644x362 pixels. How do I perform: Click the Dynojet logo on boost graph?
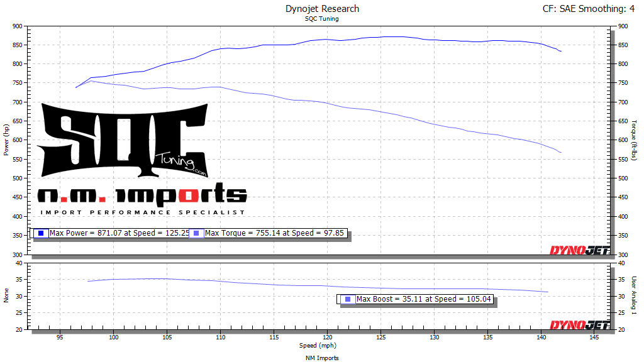pos(579,325)
